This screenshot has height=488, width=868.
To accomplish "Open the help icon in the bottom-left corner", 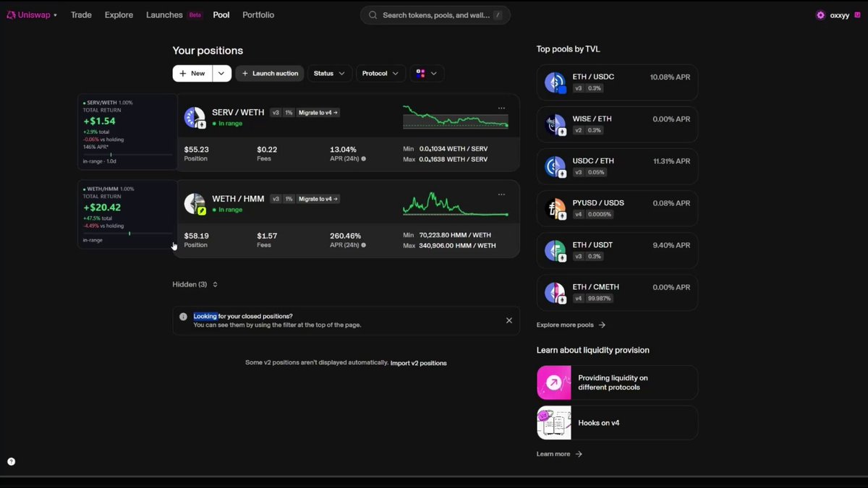I will (x=11, y=461).
